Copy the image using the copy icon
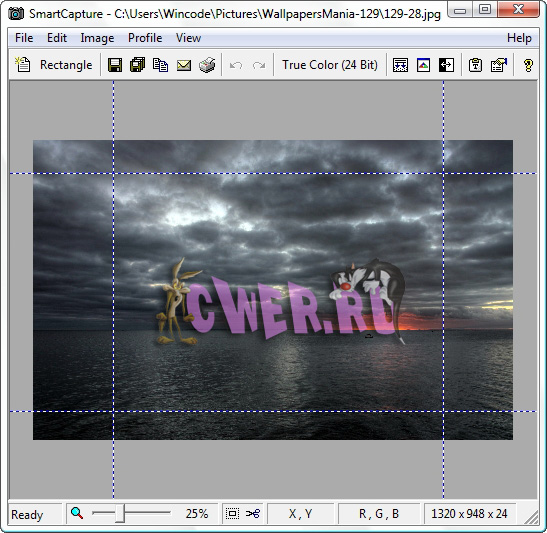The height and width of the screenshot is (533, 547). point(160,65)
